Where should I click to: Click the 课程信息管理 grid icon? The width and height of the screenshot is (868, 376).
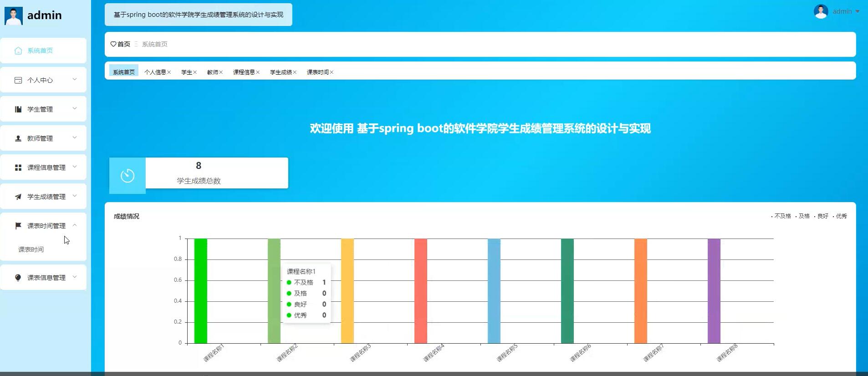[18, 168]
